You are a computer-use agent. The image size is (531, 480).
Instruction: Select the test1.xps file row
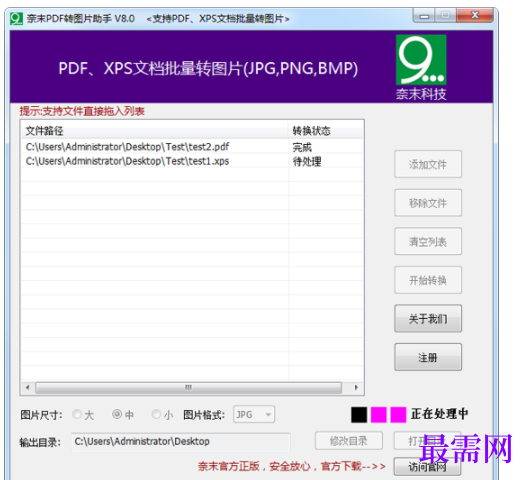click(x=192, y=161)
